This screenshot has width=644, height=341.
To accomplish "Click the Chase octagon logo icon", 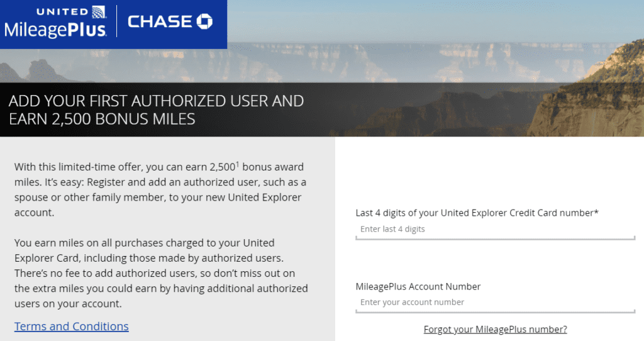I will tap(204, 22).
